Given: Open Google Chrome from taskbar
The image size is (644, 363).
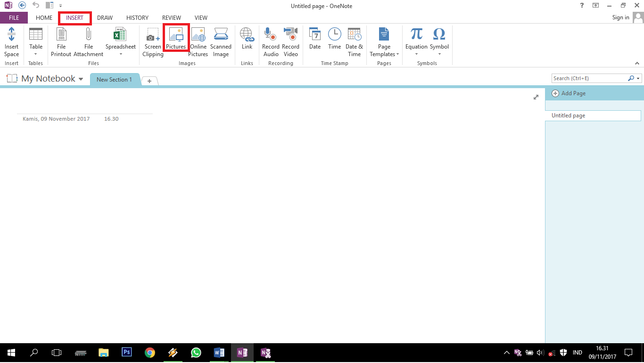Looking at the screenshot, I should point(150,353).
